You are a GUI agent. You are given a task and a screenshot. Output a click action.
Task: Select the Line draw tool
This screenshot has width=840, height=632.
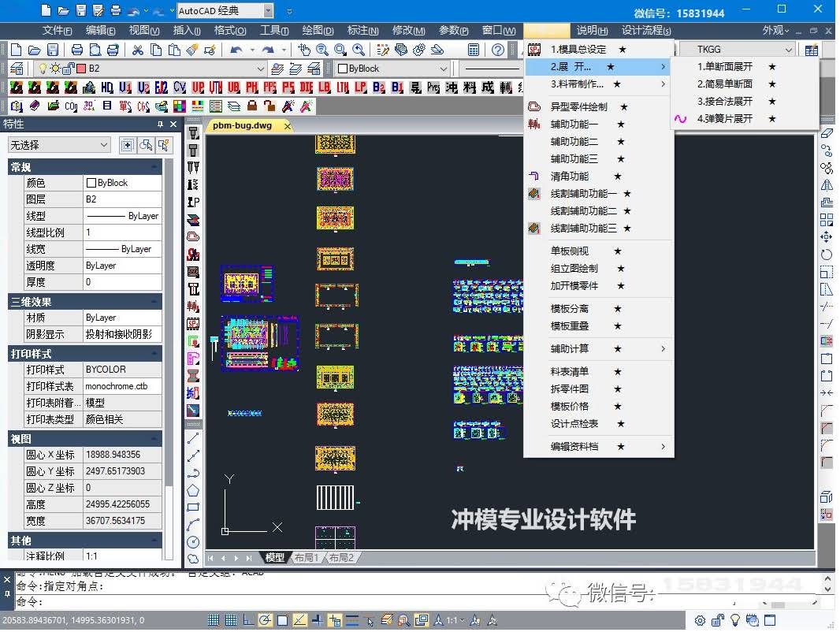pos(193,438)
